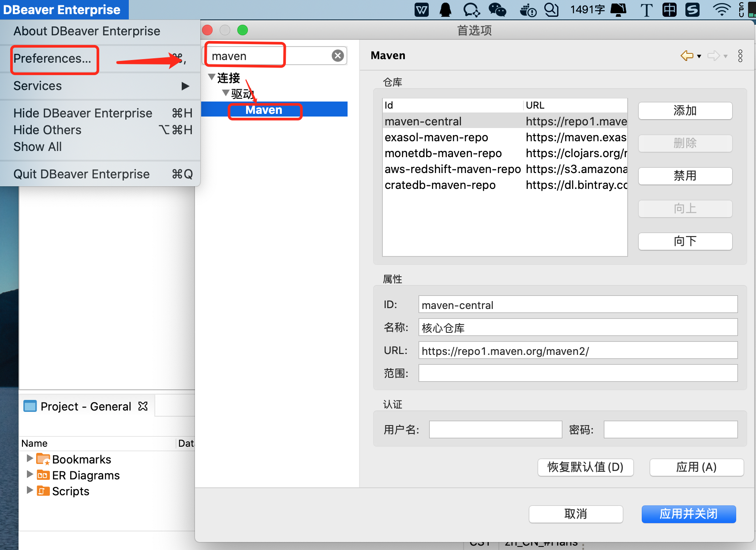Open the three-dot preferences view menu
The height and width of the screenshot is (550, 756).
click(x=740, y=56)
